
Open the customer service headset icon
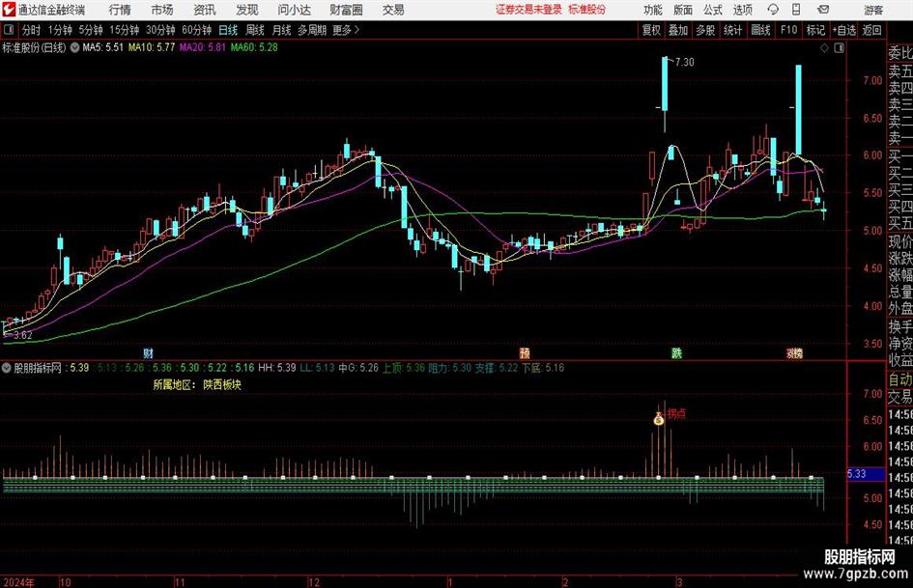(773, 10)
